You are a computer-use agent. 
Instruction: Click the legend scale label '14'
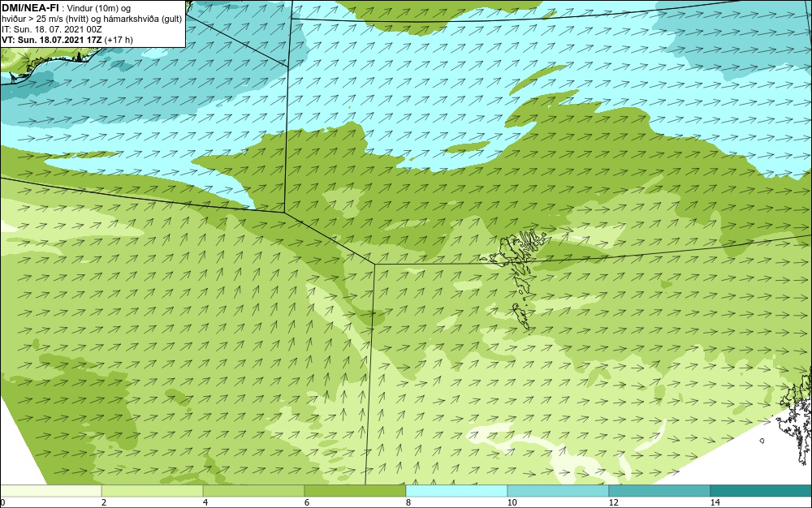click(715, 502)
